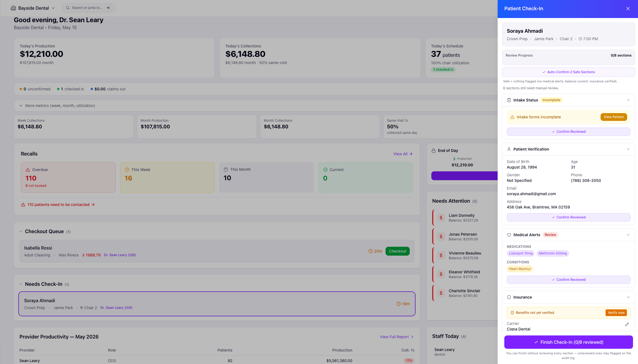This screenshot has width=638, height=364.
Task: Select the Lisinopril 10mg medication tag
Action: [521, 253]
